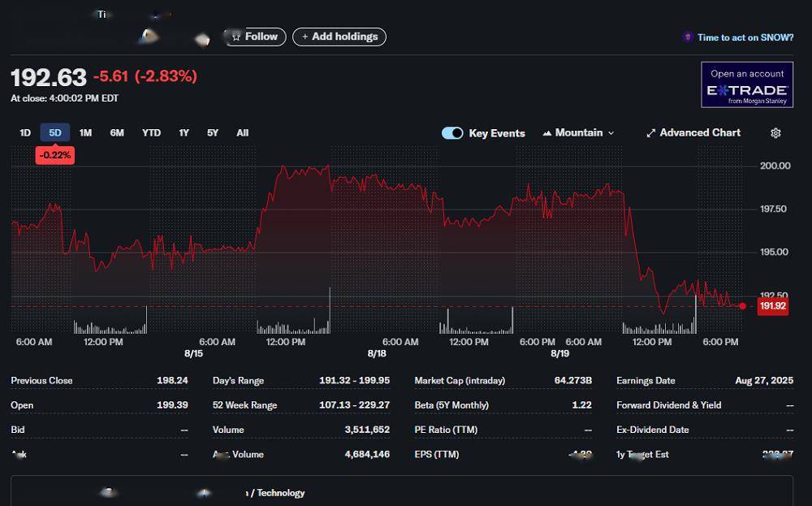Show the 1Y chart range

(184, 133)
